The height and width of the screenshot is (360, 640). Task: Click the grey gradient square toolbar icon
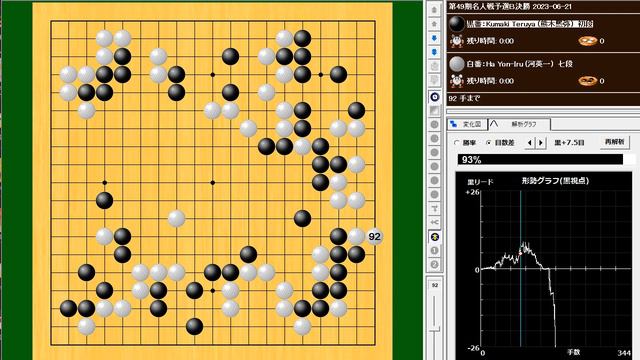point(435,111)
